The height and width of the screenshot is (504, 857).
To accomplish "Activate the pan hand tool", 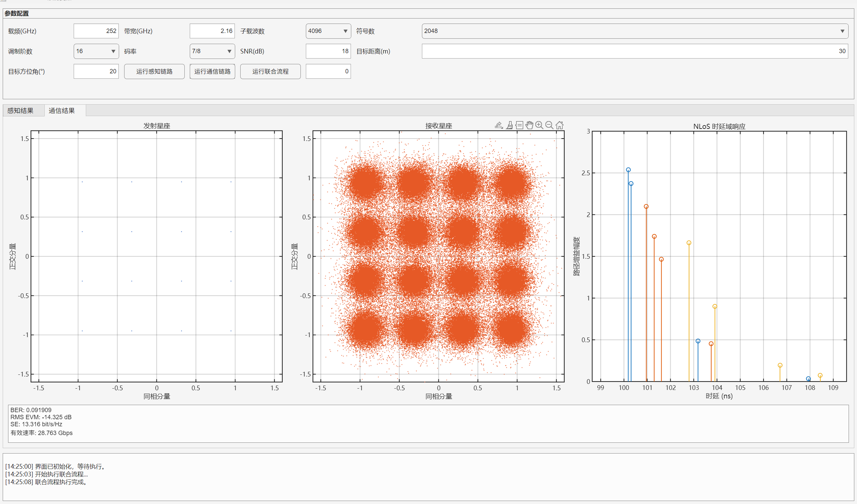I will 529,125.
